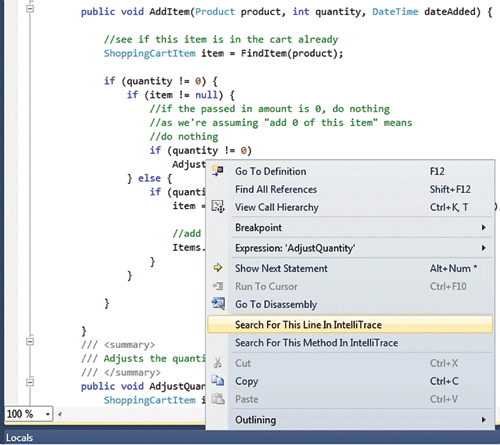Click the Ctrl+K, T shortcut label

pos(449,207)
